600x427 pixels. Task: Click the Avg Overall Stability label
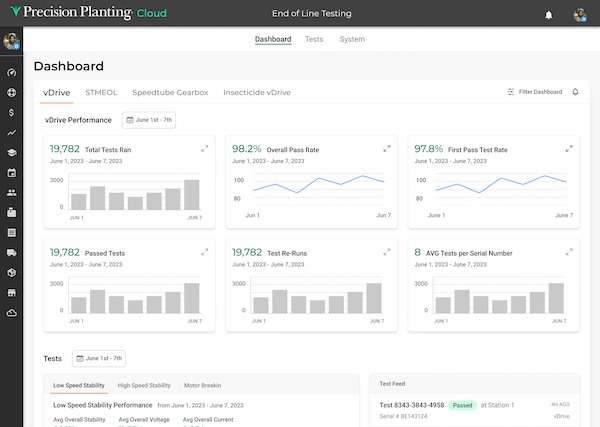pos(79,420)
